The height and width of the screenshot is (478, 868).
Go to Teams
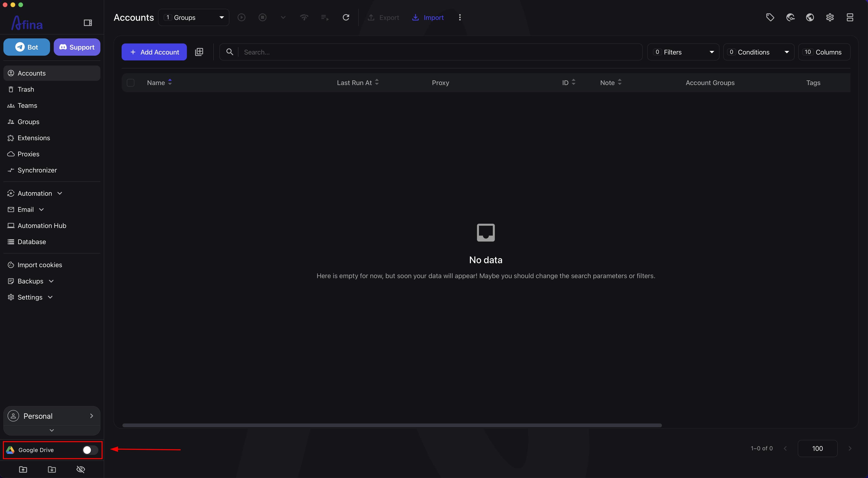coord(52,106)
